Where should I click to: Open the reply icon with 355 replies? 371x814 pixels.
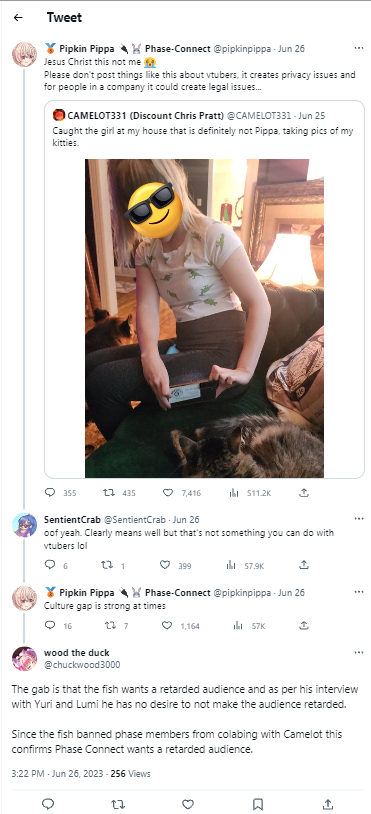(50, 492)
